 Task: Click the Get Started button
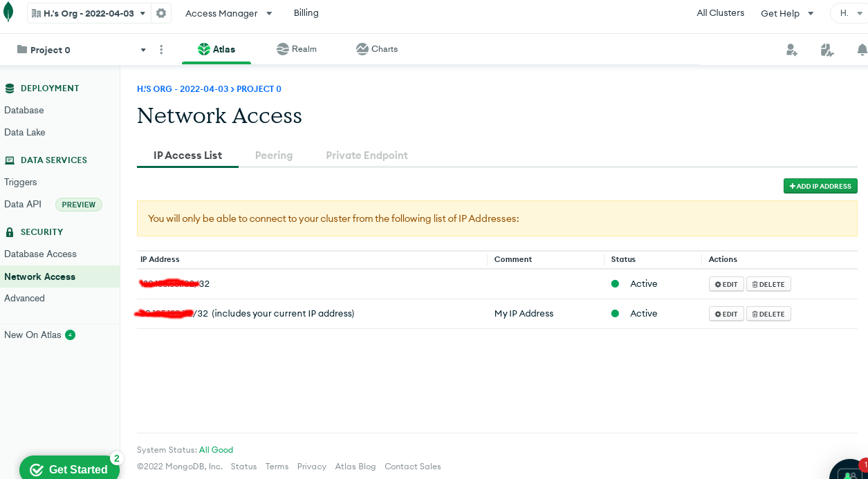(x=69, y=468)
